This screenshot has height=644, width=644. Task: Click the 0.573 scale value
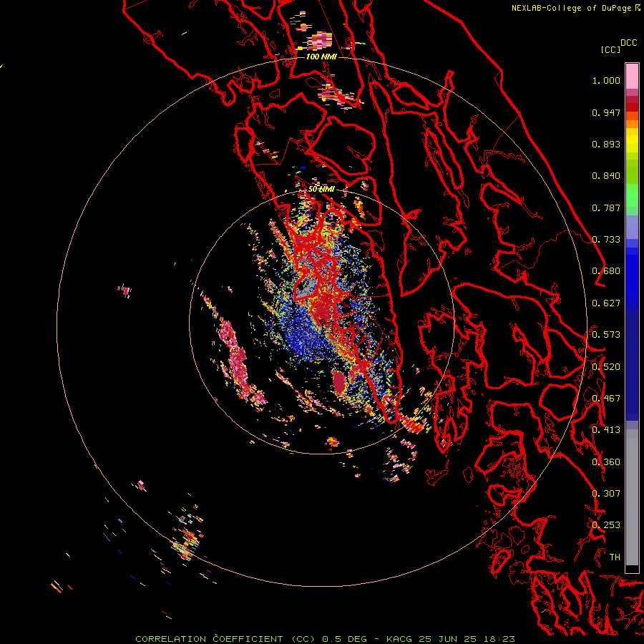tap(606, 334)
